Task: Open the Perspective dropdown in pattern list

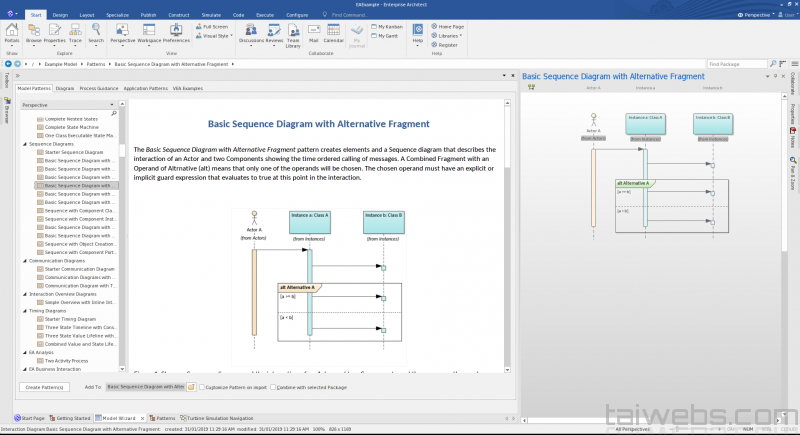Action: point(70,104)
